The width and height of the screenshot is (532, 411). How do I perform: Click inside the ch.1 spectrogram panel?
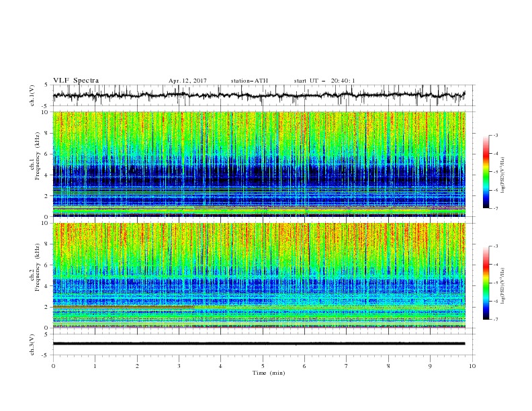259,164
